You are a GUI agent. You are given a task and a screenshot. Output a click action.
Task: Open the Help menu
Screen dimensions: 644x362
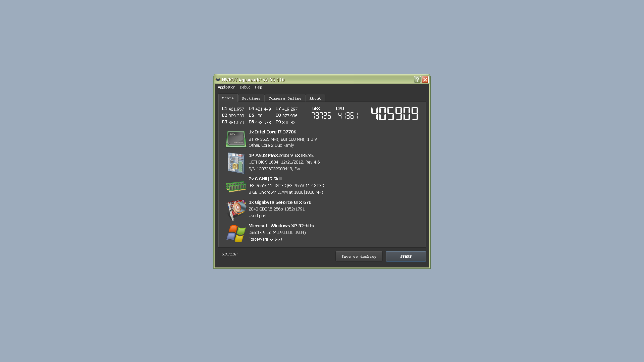[258, 87]
